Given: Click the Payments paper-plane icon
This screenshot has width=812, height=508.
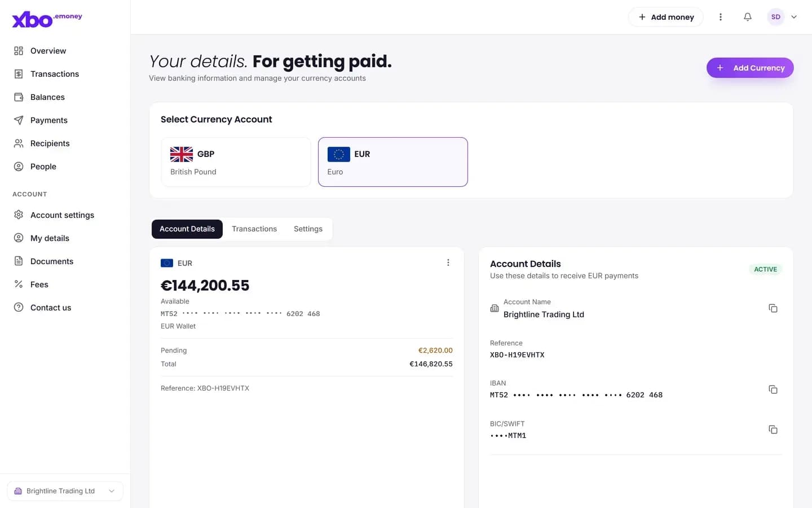Looking at the screenshot, I should 19,120.
